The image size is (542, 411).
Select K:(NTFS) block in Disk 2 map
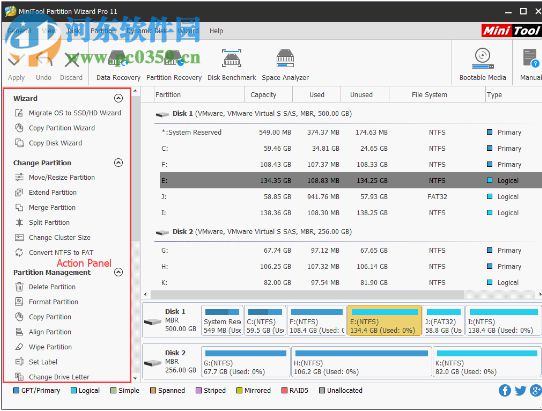(487, 362)
